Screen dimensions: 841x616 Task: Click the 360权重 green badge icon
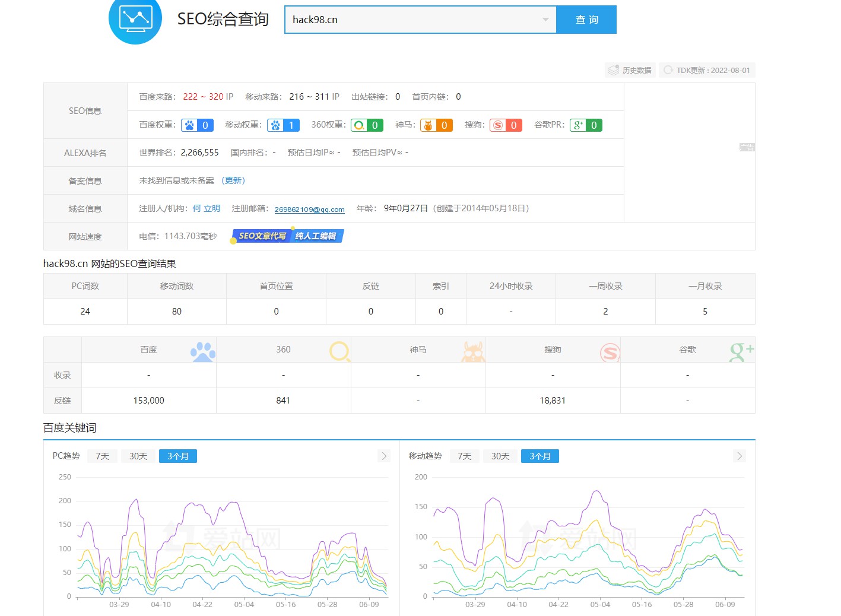coord(360,125)
